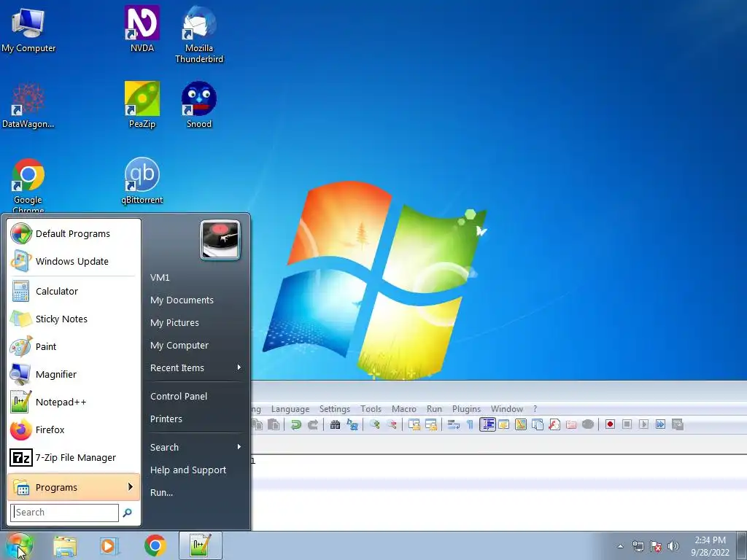Click Notepad++ Zoom Out icon
Screen dimensions: 747x560
392,424
